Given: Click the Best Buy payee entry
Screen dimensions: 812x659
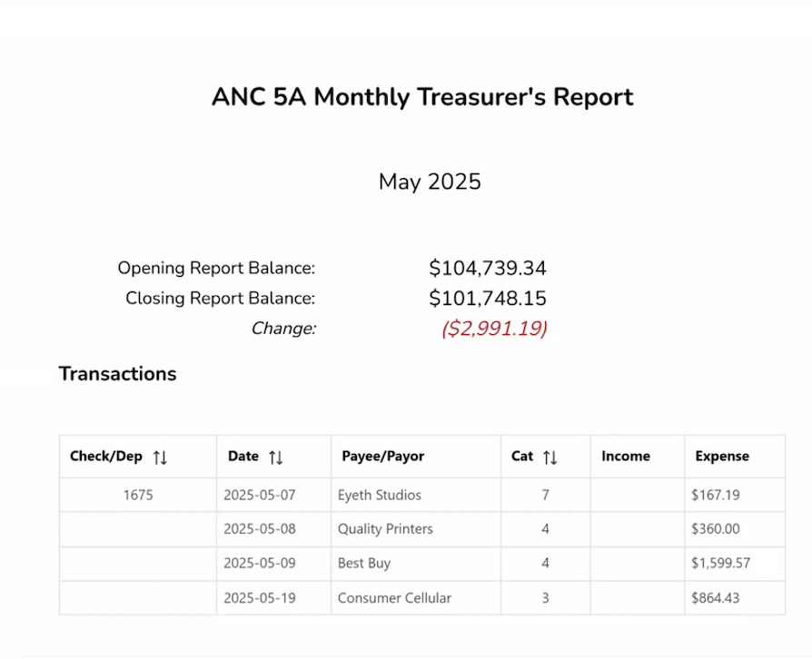Looking at the screenshot, I should (x=364, y=564).
